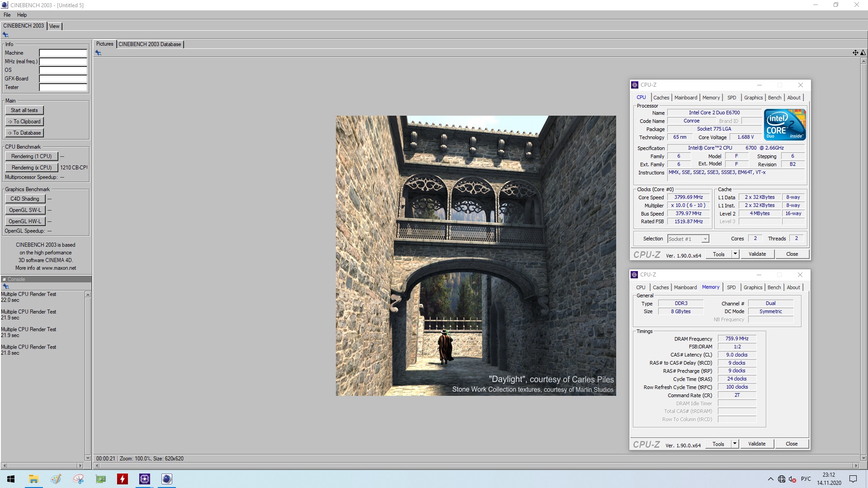This screenshot has height=488, width=868.
Task: Open the File menu
Action: (7, 15)
